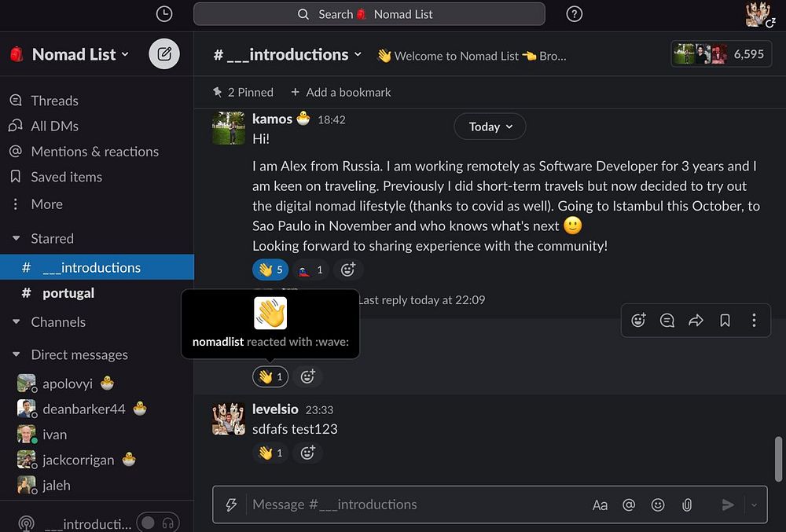Screen dimensions: 786x532
Task: Add reaction from the message hover toolbar
Action: pyautogui.click(x=638, y=320)
